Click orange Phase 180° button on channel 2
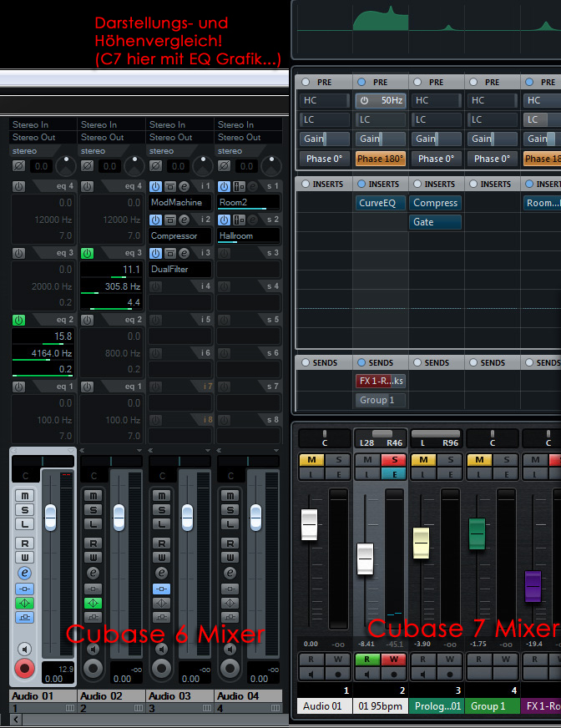Screen dimensions: 561x728 tap(381, 159)
